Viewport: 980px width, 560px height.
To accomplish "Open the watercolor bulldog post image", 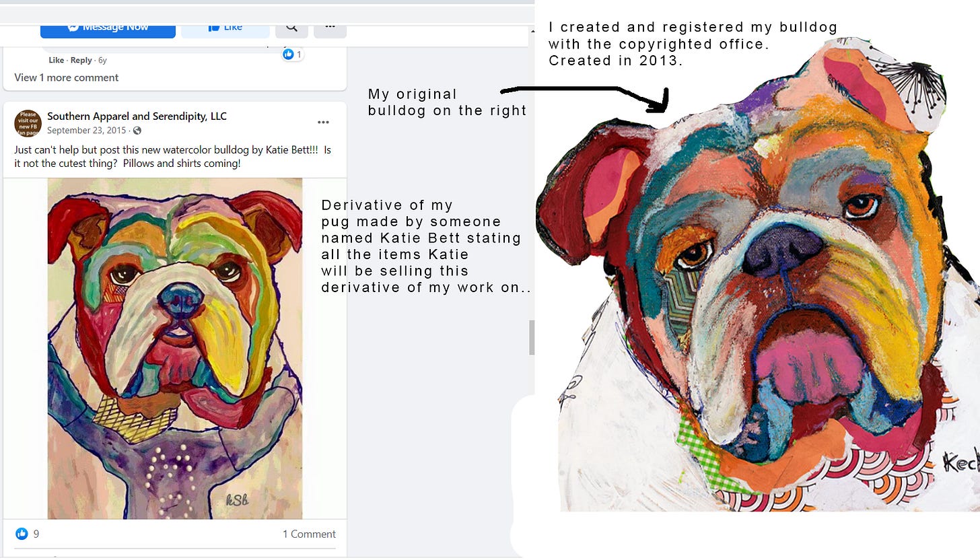I will coord(175,348).
